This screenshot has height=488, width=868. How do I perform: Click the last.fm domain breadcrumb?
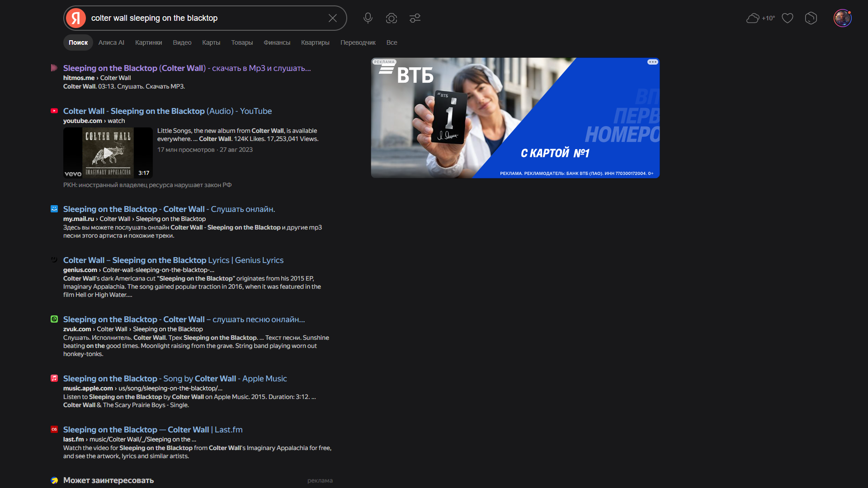pyautogui.click(x=74, y=439)
